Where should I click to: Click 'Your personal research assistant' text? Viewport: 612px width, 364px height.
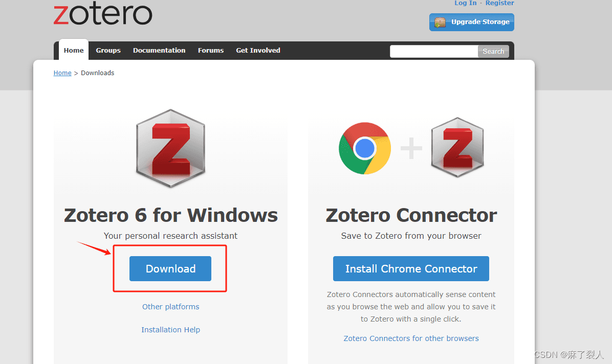170,236
